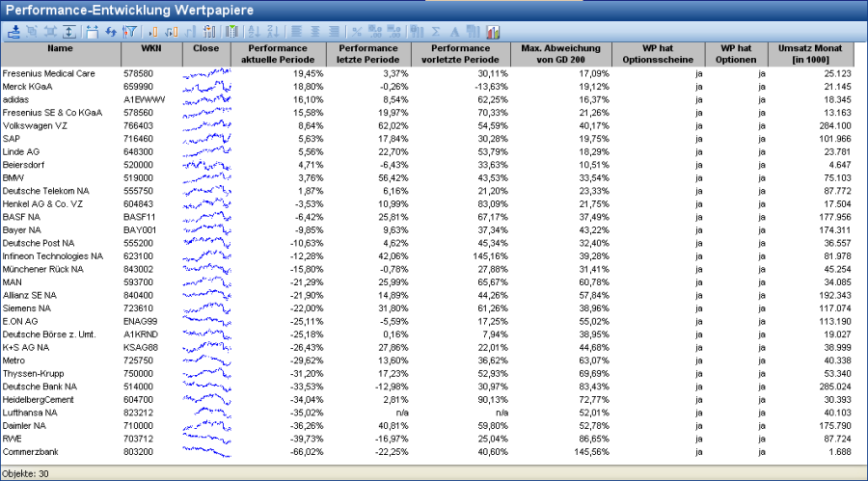Click the calendar date range icon
Viewport: 868px width, 481px height.
[93, 32]
